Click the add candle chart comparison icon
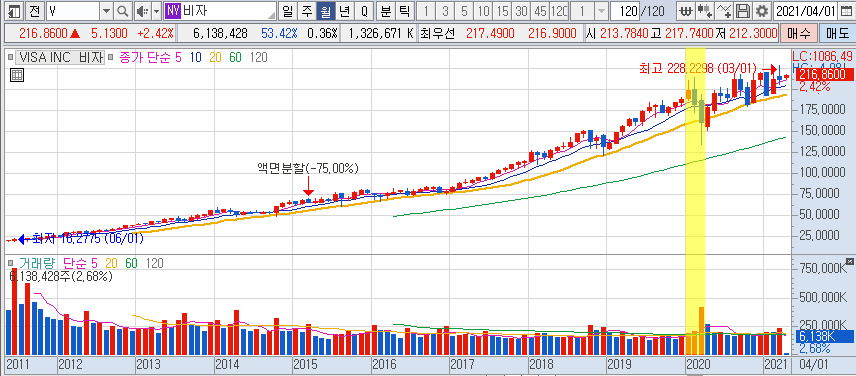Screen dimensions: 856x376 [705, 10]
